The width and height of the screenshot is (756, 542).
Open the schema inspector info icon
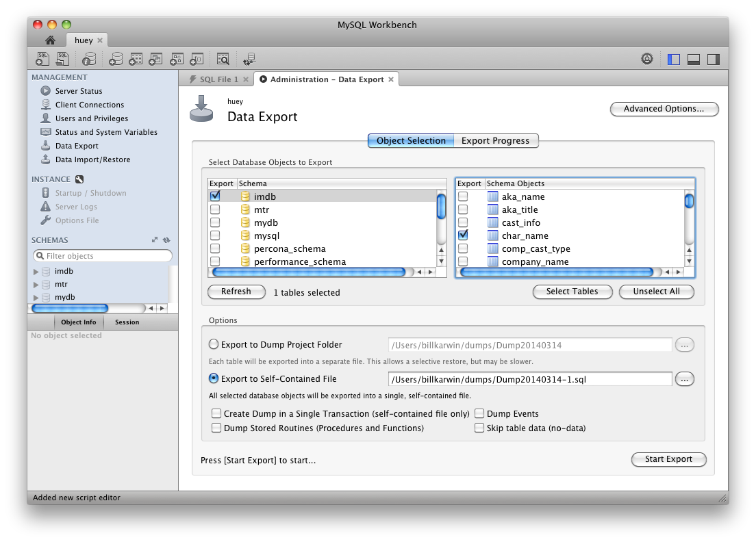point(89,59)
